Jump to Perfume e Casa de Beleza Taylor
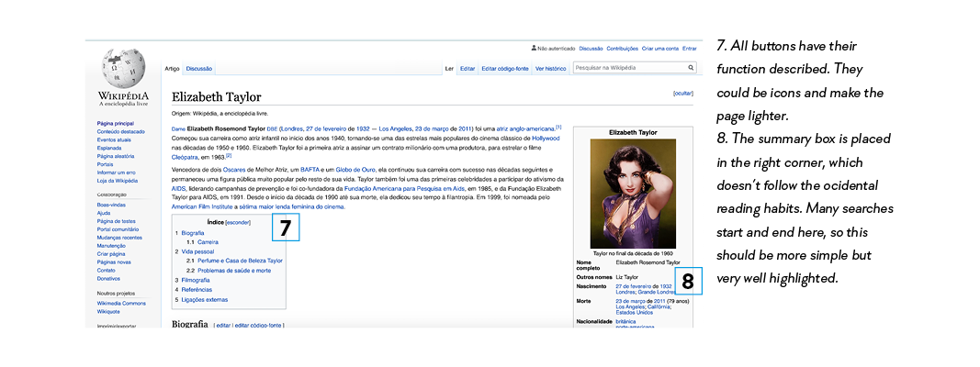Screen dimensions: 980x367 [x=241, y=261]
